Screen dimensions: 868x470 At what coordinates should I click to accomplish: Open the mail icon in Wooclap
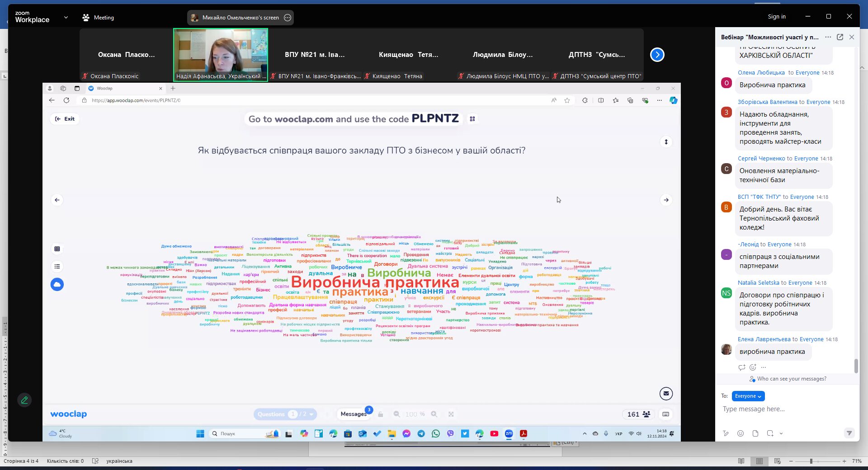(x=666, y=394)
